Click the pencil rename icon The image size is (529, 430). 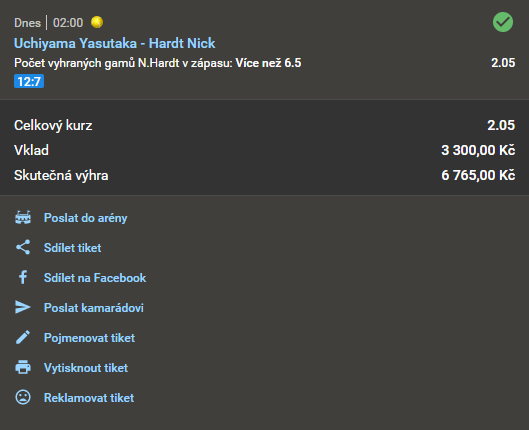(23, 337)
